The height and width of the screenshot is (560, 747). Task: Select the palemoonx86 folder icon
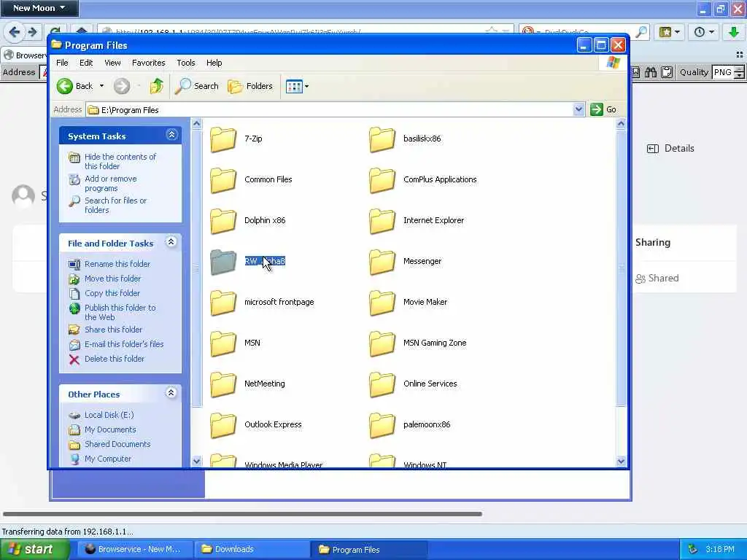coord(382,425)
